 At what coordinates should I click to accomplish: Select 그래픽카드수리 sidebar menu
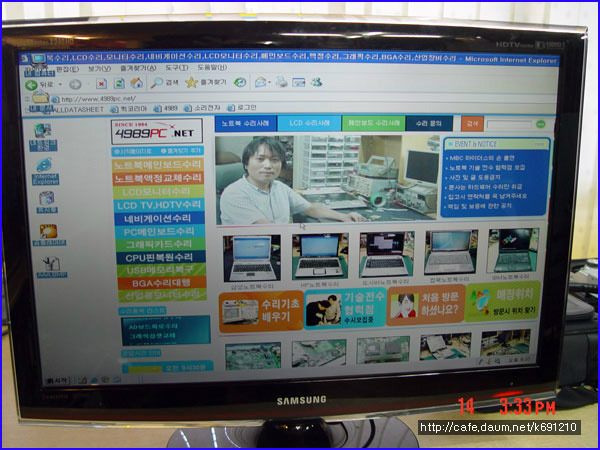161,244
